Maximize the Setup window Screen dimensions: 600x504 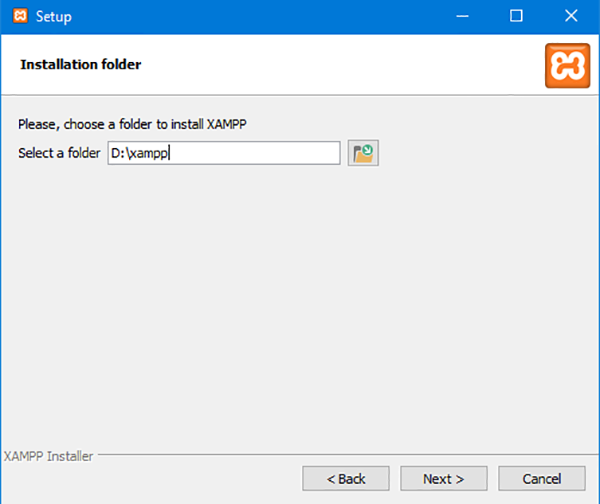[x=516, y=17]
